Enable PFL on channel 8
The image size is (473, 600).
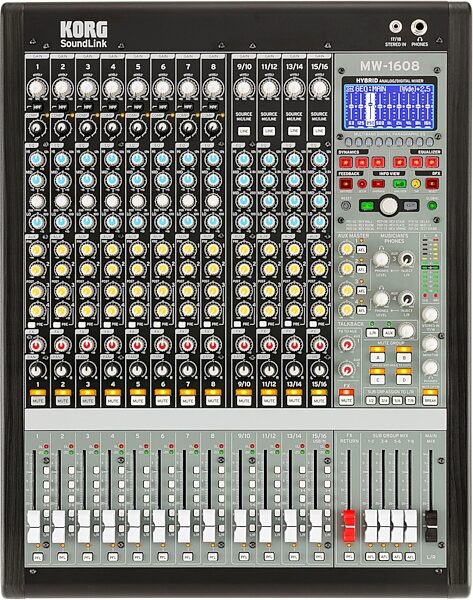tap(212, 557)
